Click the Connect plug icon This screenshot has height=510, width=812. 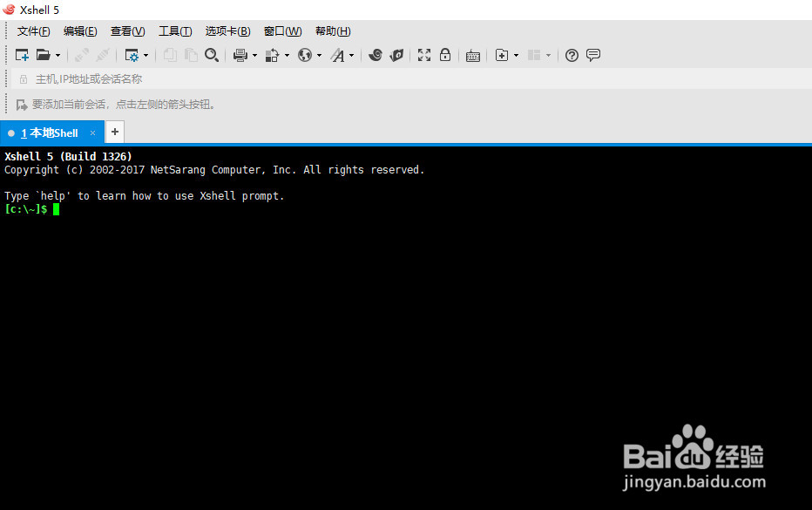pyautogui.click(x=81, y=55)
